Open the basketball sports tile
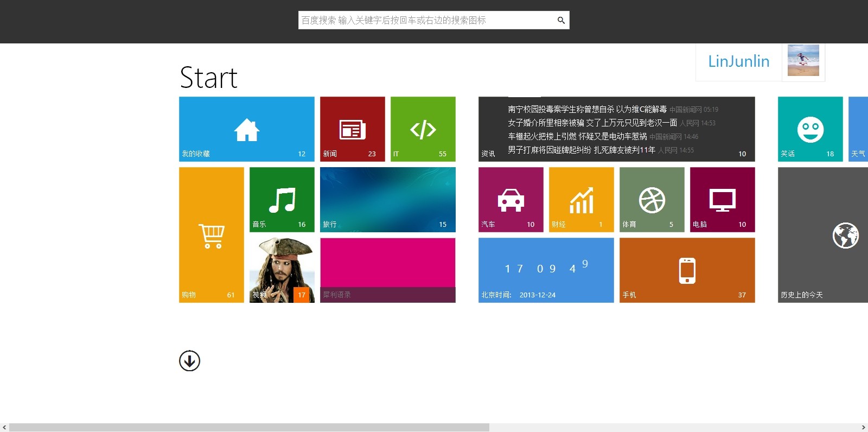The height and width of the screenshot is (432, 868). tap(652, 200)
